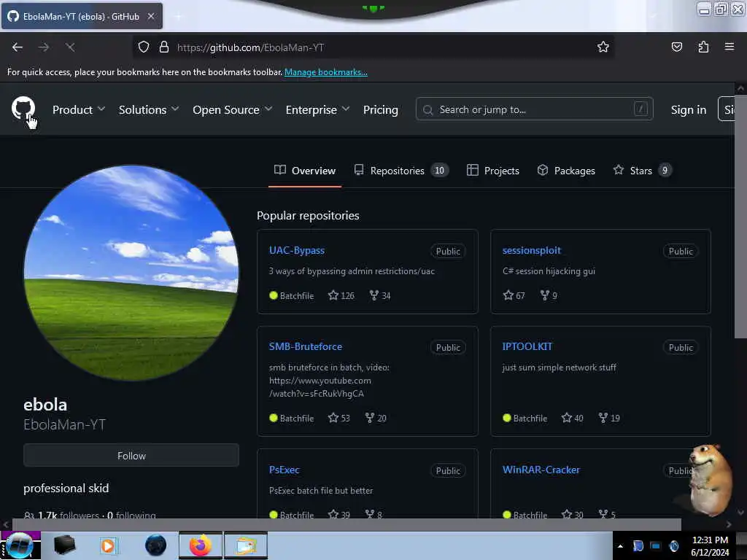Open the Firefox hamburger application menu
Viewport: 747px width, 560px height.
tap(729, 47)
